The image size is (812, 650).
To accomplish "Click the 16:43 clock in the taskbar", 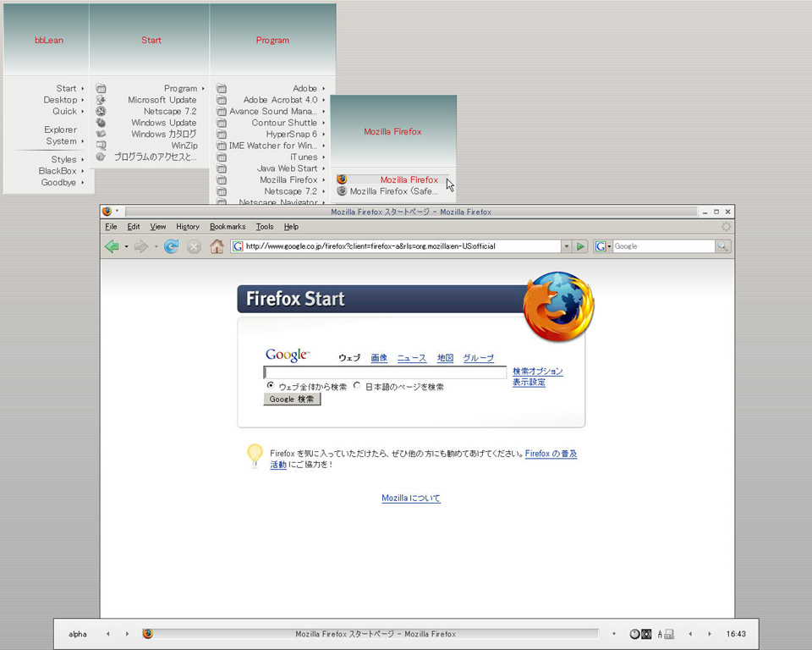I will tap(736, 633).
